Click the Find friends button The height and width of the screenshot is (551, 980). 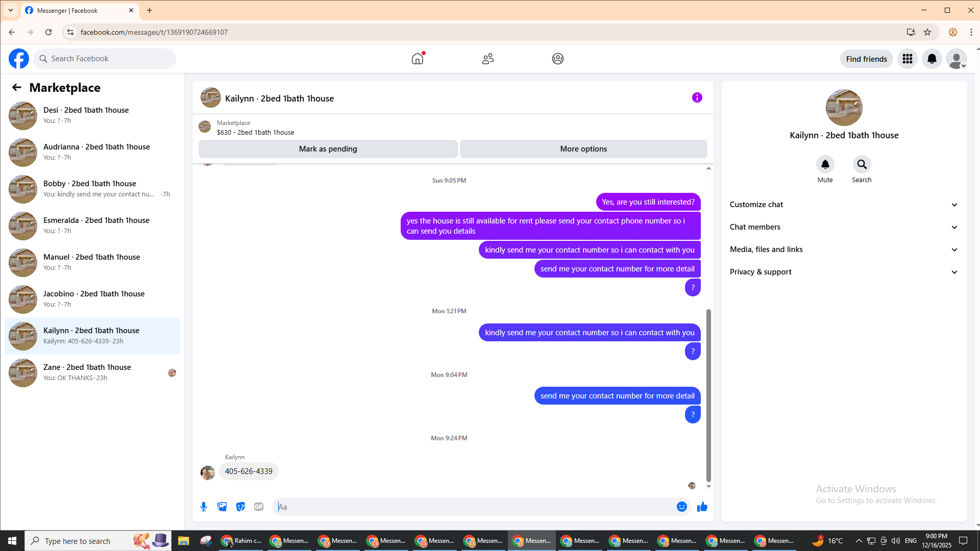pos(867,59)
